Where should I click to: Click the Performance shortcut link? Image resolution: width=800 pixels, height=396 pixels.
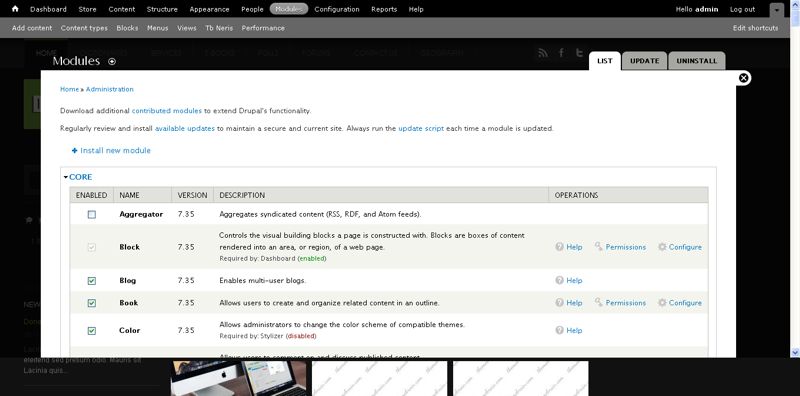click(263, 28)
